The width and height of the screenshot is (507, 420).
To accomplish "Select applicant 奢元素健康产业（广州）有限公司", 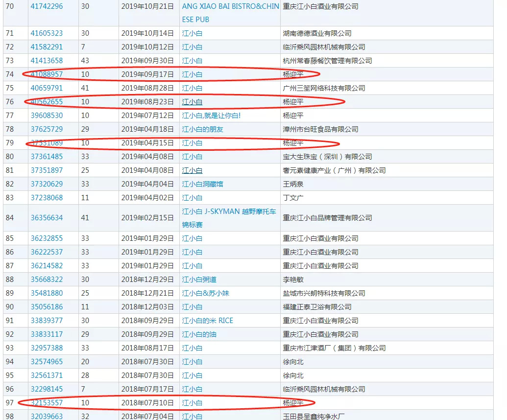I will (x=334, y=170).
